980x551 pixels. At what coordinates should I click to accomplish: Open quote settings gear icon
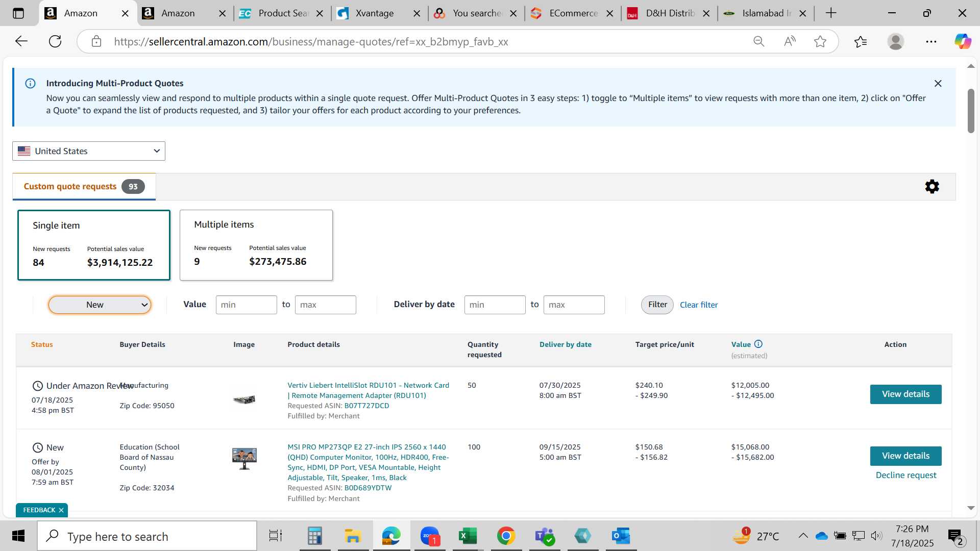click(x=932, y=186)
